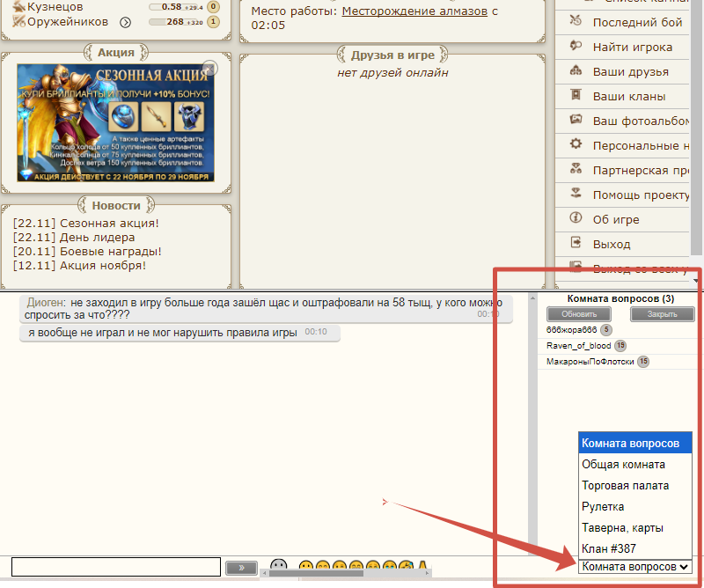Select 'Общая комната' in room list
The height and width of the screenshot is (588, 704).
pos(634,464)
